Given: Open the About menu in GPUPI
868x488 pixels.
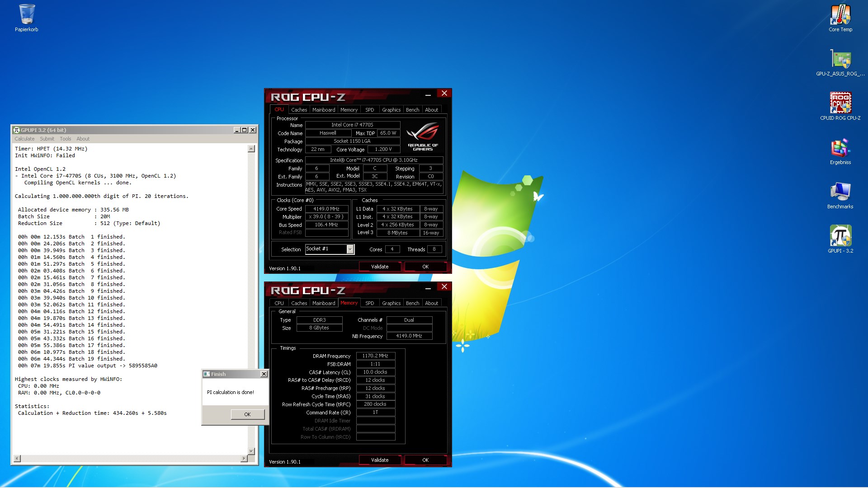Looking at the screenshot, I should (x=83, y=139).
